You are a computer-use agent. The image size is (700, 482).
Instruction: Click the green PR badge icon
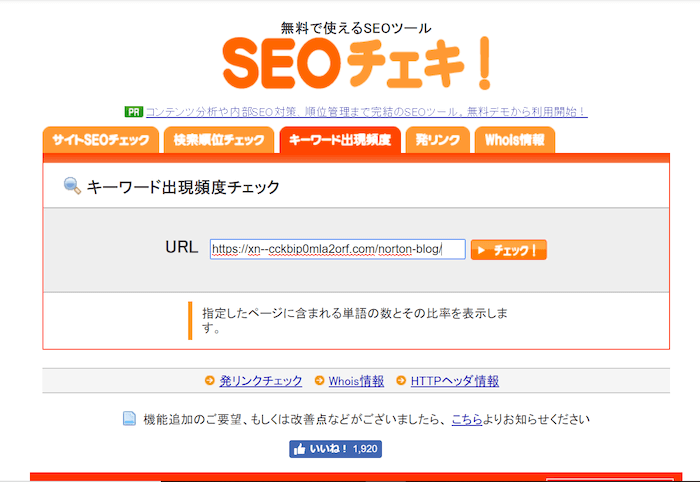pos(133,112)
